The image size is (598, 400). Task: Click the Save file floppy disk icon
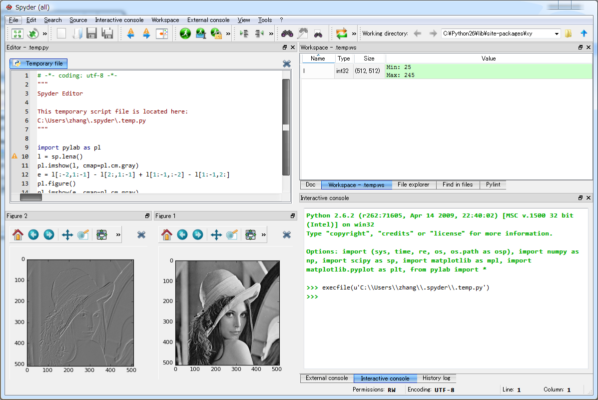(92, 34)
